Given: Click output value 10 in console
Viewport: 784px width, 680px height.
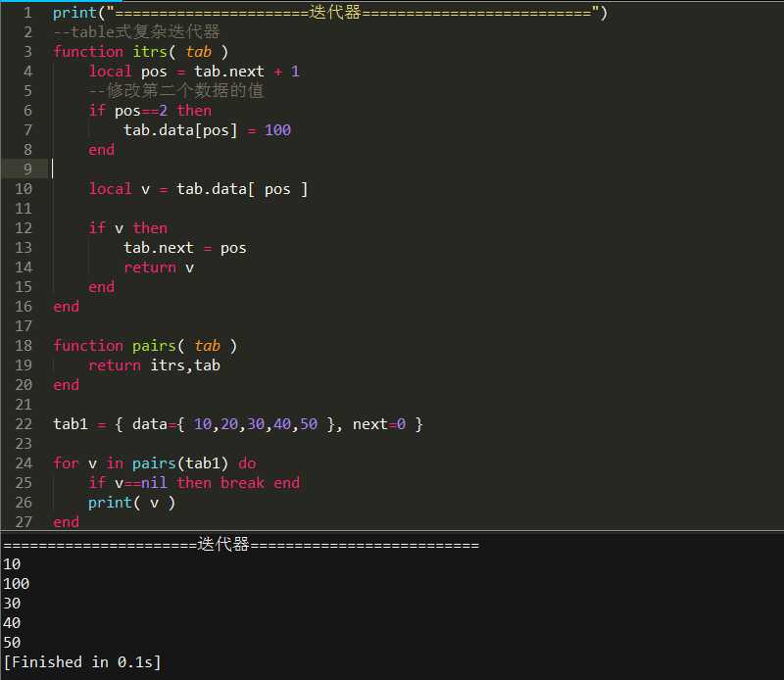Looking at the screenshot, I should tap(12, 564).
